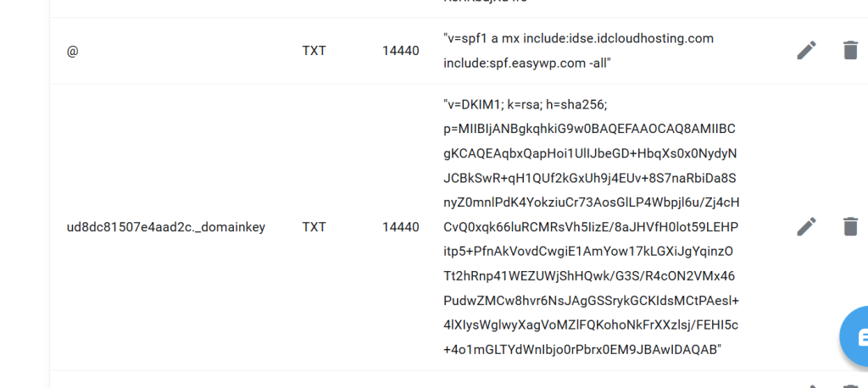Click the cut-off trash icon below the DKIM row

click(850, 385)
